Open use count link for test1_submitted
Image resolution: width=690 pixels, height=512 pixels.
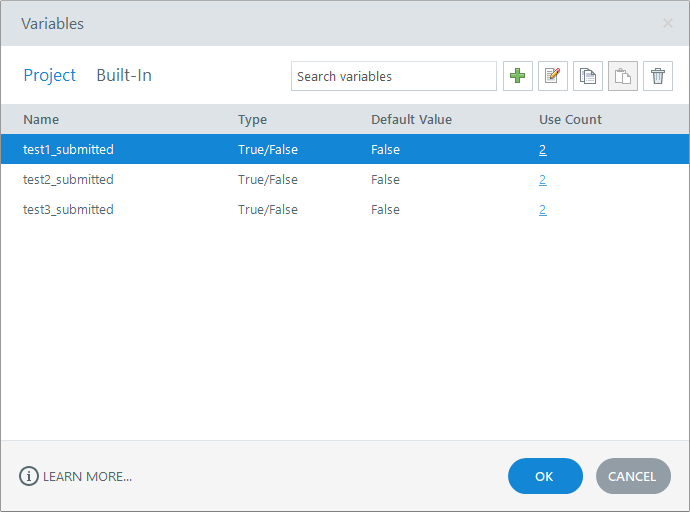[x=542, y=150]
